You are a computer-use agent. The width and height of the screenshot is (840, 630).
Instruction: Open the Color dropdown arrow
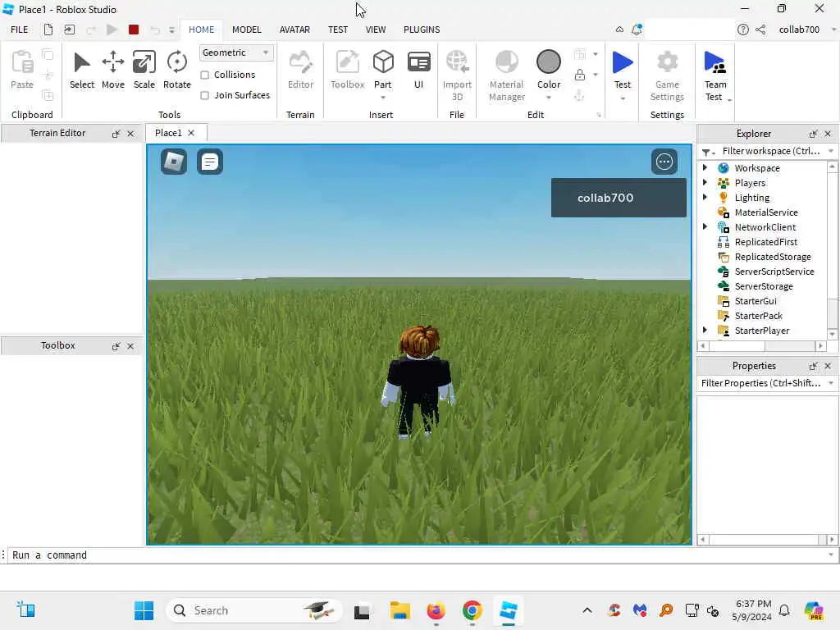(549, 98)
